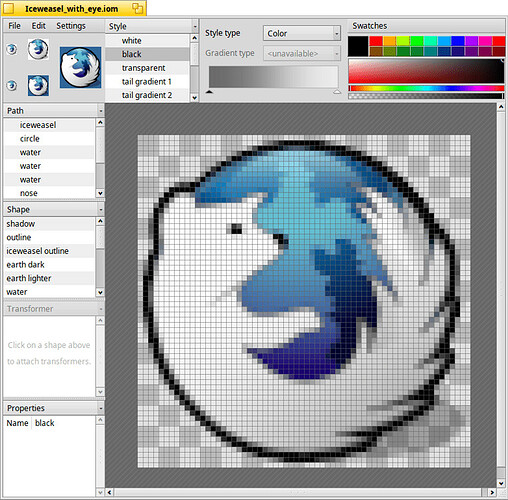Screen dimensions: 508x500
Task: Select the 'earth lighter' shape
Action: tap(49, 278)
